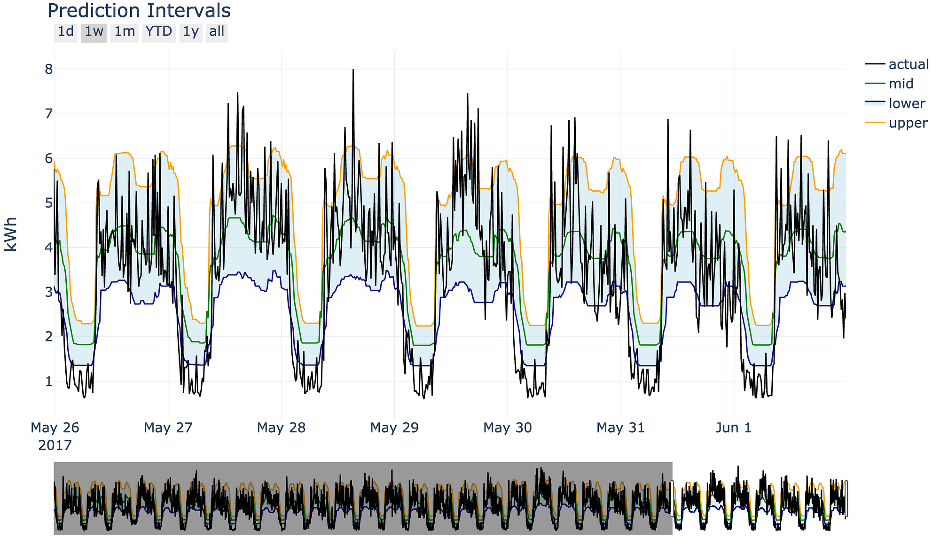Screen dimensions: 940x560
Task: Click the range slider's right edge handle
Action: pyautogui.click(x=846, y=498)
